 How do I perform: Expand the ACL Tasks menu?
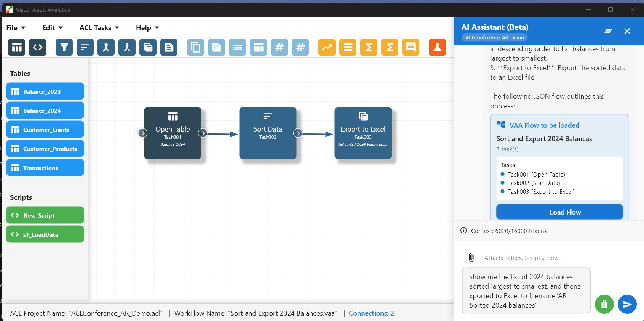99,27
